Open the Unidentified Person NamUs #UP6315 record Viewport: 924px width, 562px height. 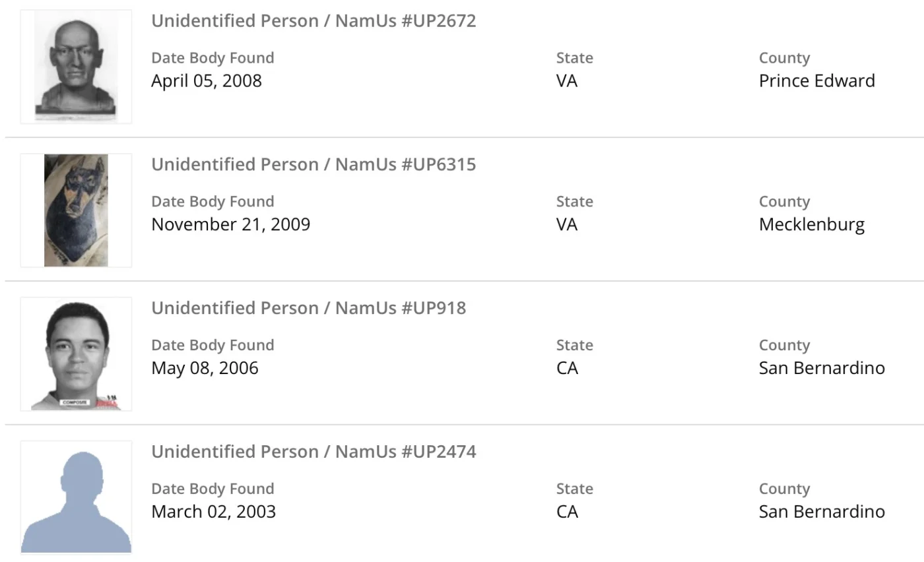point(313,164)
